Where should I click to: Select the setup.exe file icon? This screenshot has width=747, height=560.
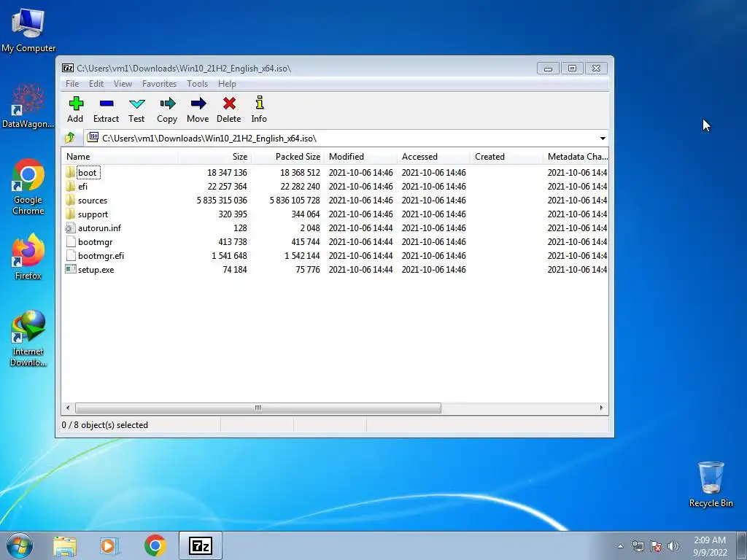pos(71,269)
